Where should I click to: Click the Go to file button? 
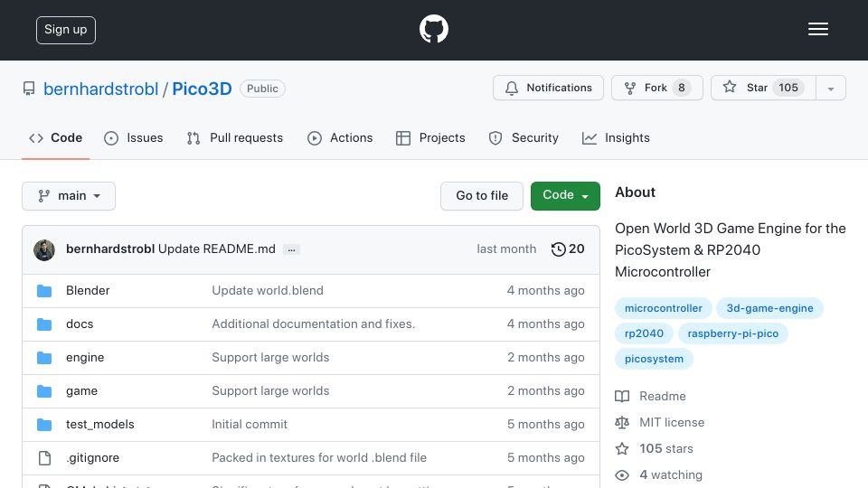[x=482, y=196]
